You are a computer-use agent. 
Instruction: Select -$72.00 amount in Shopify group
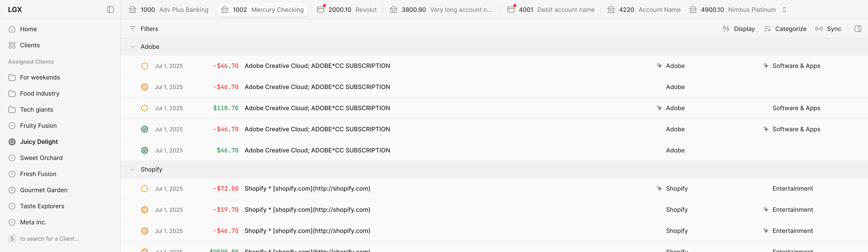click(226, 189)
